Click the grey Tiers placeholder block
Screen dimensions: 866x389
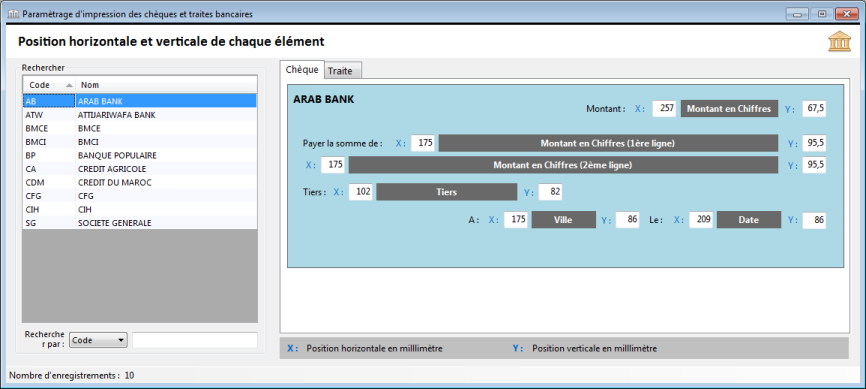(446, 192)
